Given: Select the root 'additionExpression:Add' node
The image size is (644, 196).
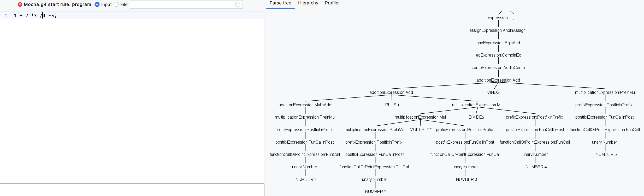Looking at the screenshot, I should coord(498,80).
